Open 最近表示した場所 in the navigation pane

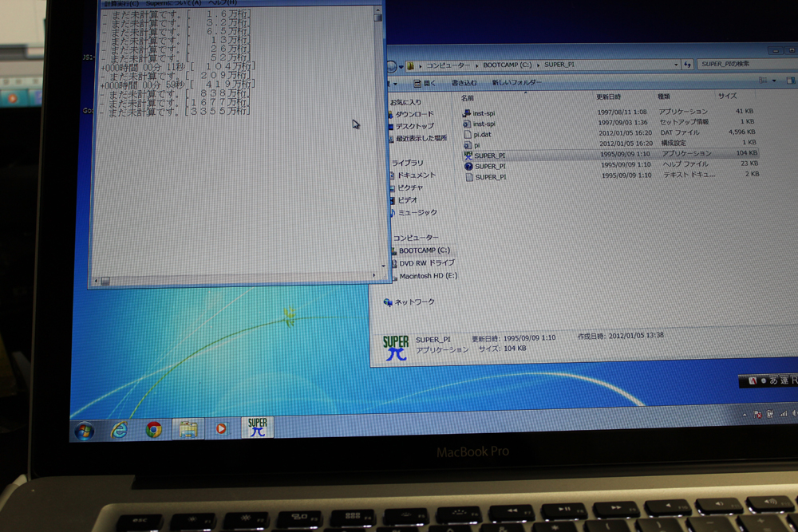(x=421, y=138)
